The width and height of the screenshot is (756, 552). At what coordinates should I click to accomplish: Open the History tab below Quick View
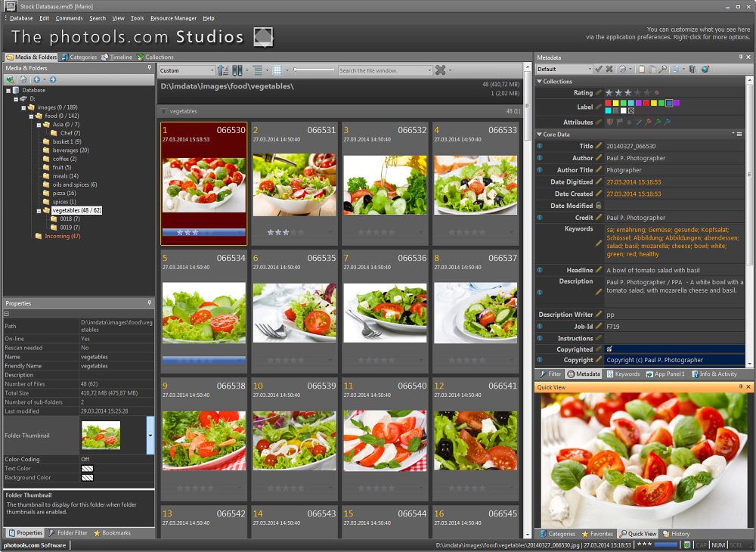coord(676,534)
